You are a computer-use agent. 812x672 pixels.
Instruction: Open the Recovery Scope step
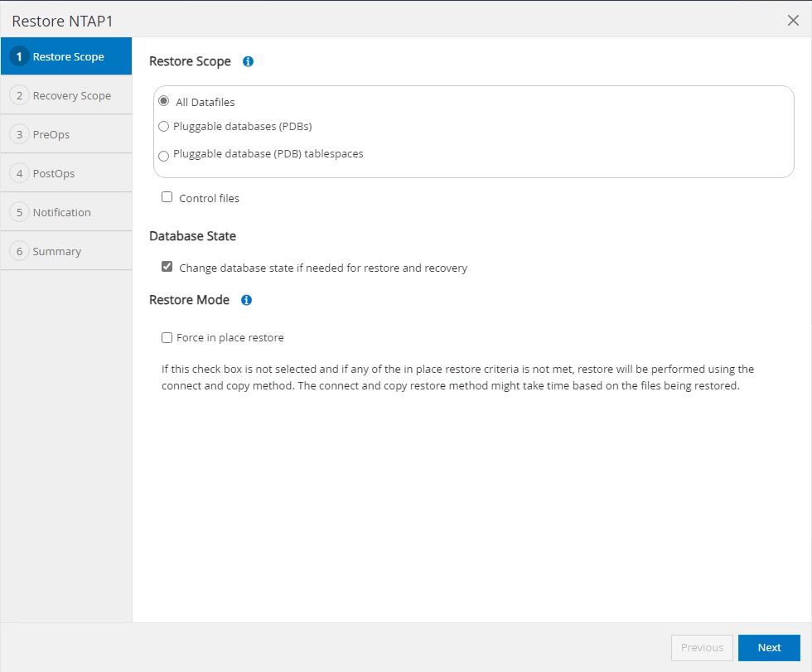(x=71, y=95)
